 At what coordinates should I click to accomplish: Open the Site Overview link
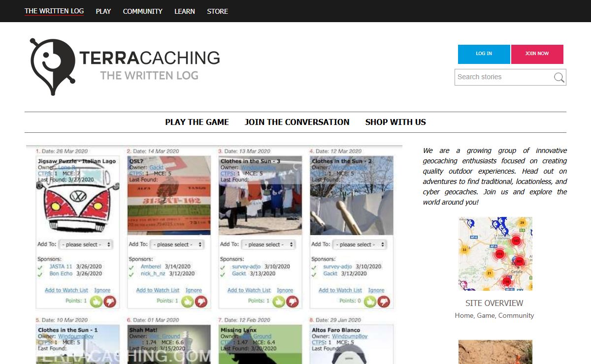coord(494,303)
